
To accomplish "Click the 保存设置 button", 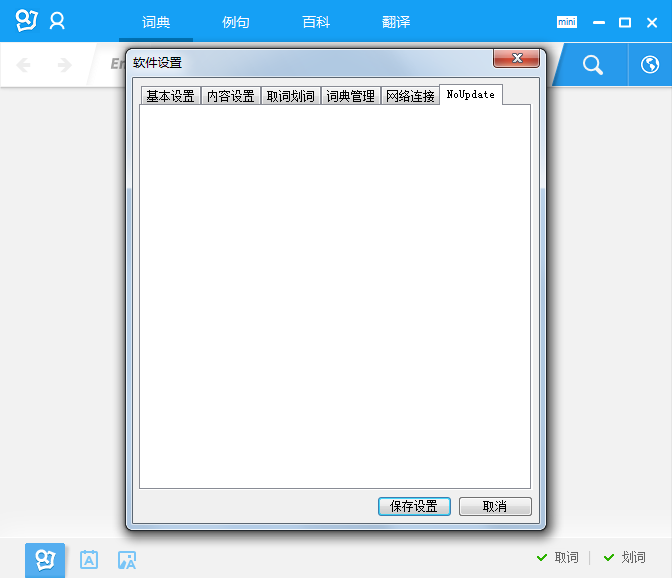I will 414,506.
